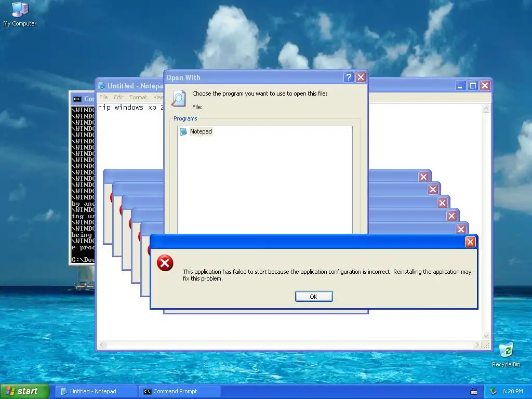Close the second stacked background error dialog
Image resolution: width=532 pixels, height=399 pixels.
point(433,189)
